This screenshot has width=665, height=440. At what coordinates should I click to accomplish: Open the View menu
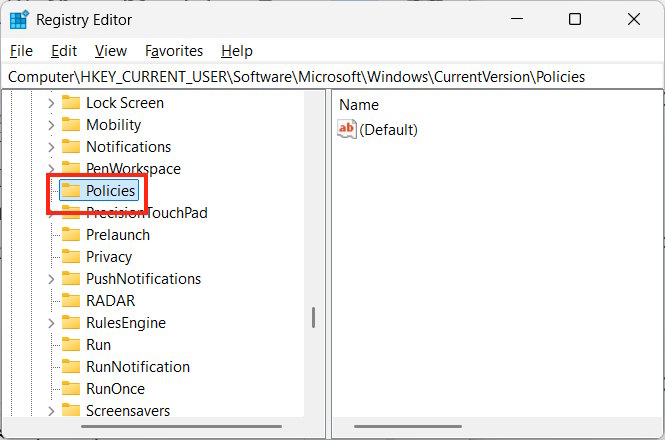click(111, 51)
